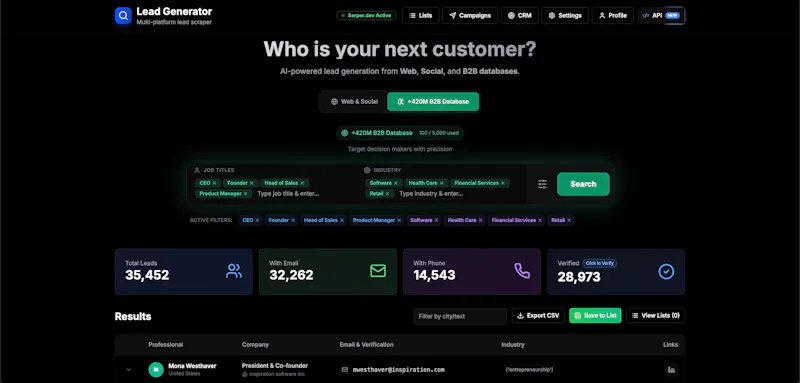Clear the Health Care active filter chip
Screen dimensions: 800x383
(481, 220)
